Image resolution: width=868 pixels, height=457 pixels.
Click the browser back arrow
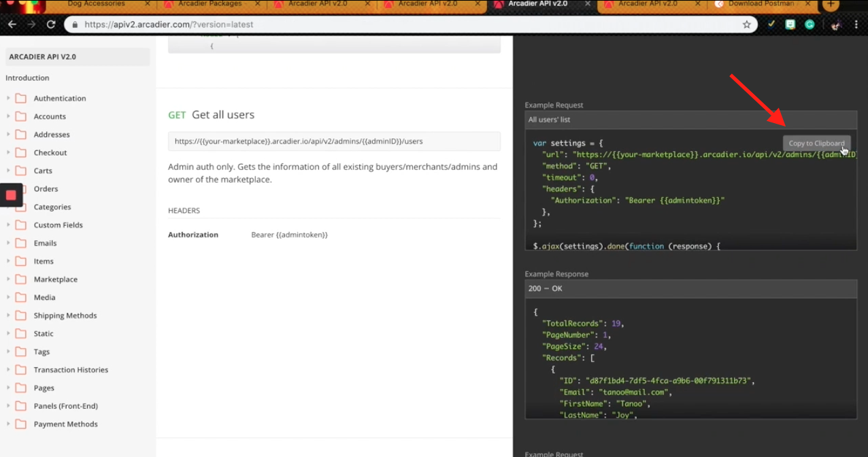pos(12,24)
